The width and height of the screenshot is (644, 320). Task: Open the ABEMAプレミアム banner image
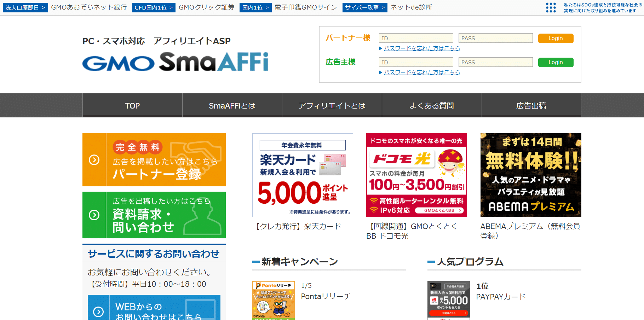(x=531, y=175)
